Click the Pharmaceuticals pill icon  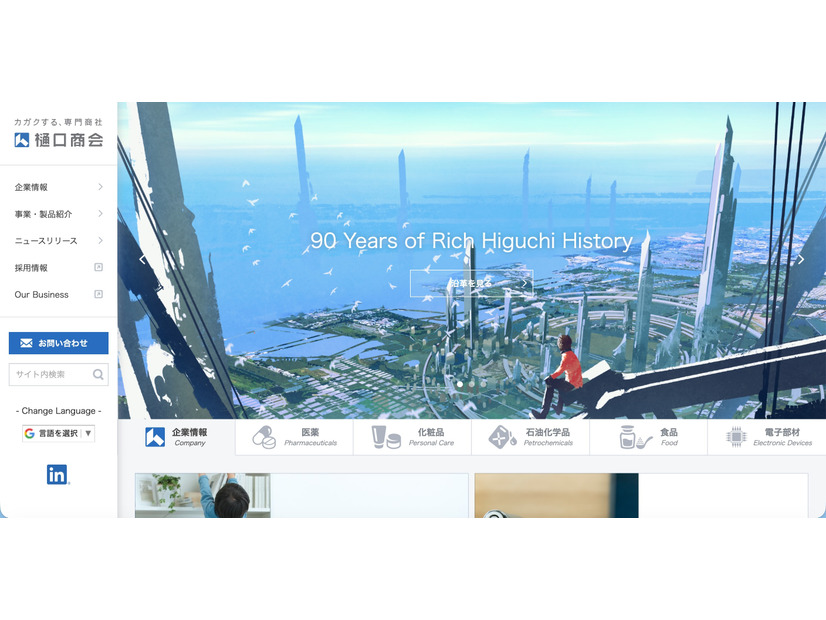[264, 437]
